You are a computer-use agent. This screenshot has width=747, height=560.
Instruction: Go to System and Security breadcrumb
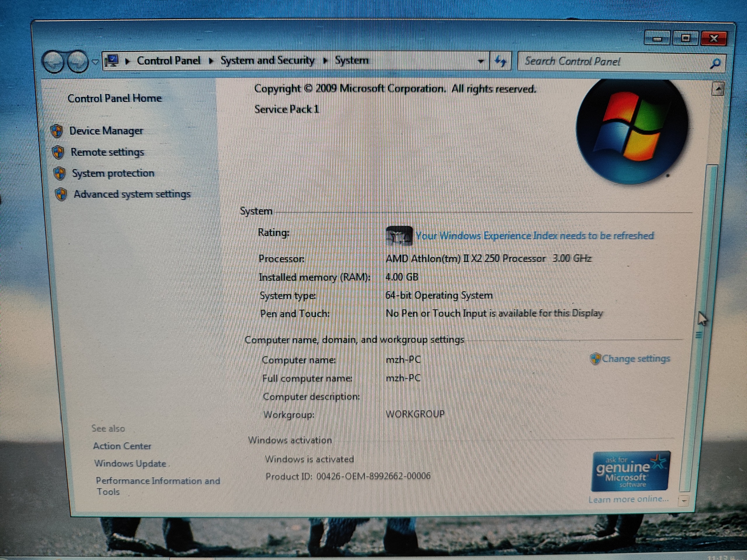click(267, 60)
